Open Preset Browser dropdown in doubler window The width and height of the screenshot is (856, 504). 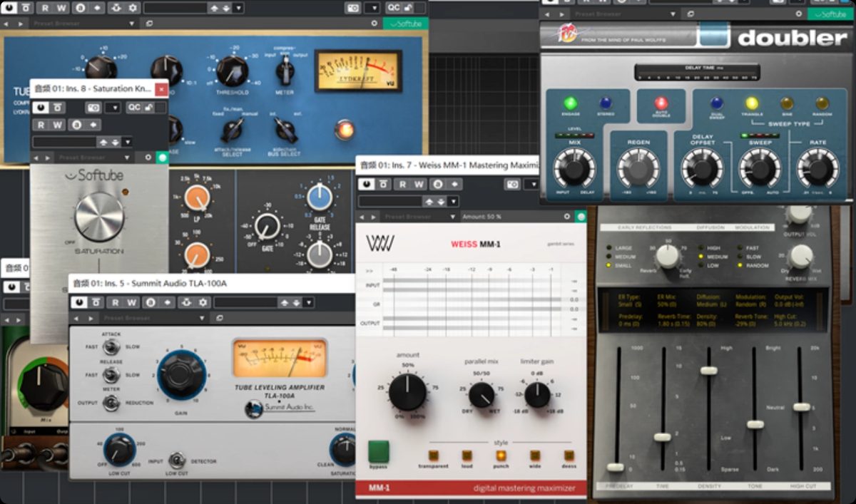click(x=624, y=14)
